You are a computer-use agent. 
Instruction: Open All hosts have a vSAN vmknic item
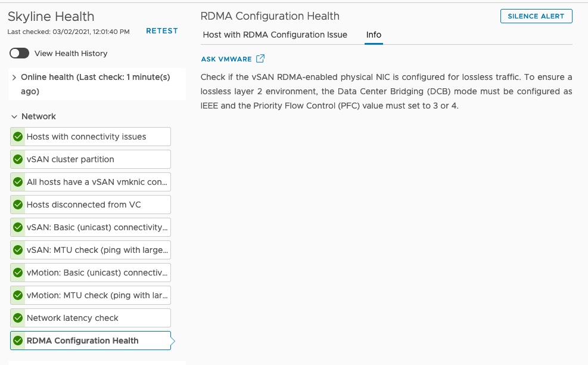pyautogui.click(x=98, y=182)
